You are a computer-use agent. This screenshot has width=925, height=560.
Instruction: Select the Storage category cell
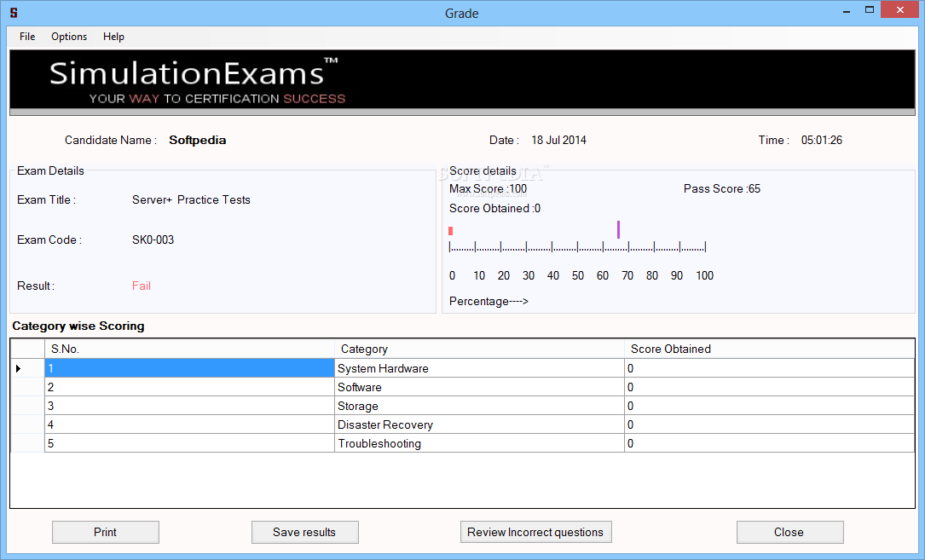pos(480,406)
